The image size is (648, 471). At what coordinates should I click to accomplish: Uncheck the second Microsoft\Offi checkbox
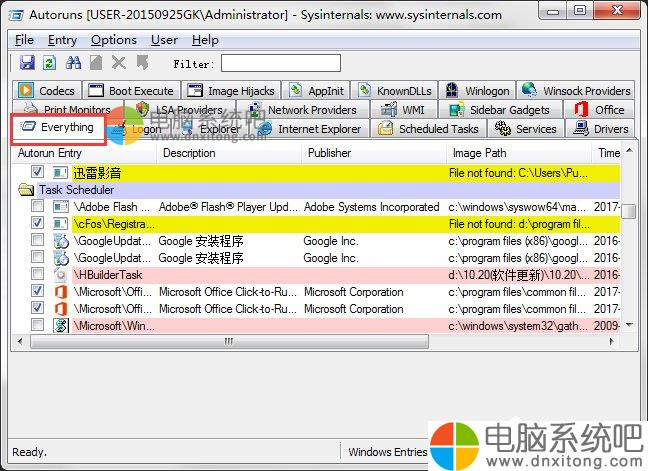click(37, 307)
